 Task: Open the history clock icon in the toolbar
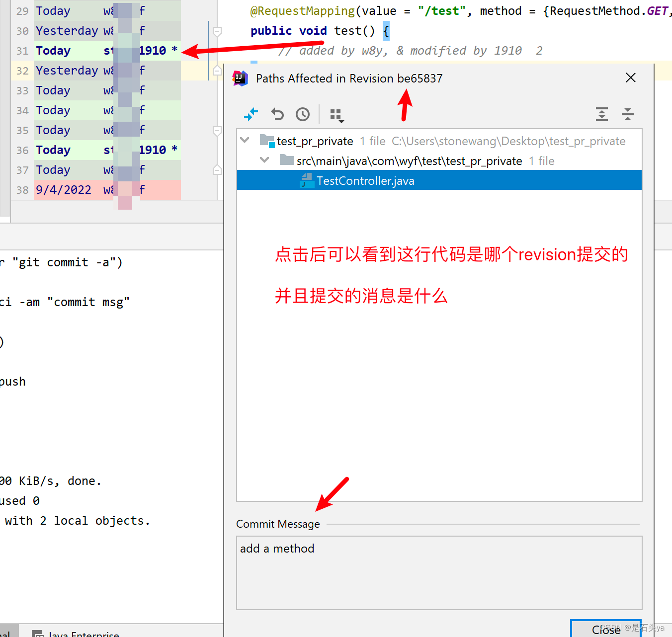[302, 114]
